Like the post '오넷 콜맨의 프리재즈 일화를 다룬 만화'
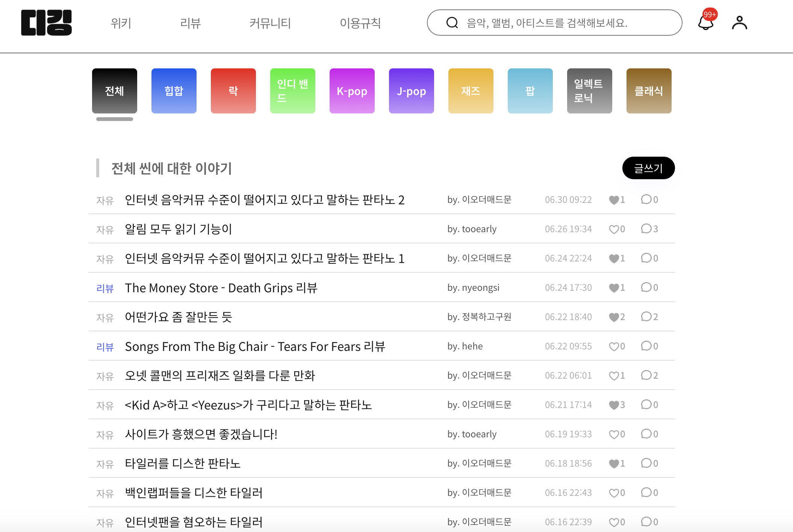This screenshot has height=532, width=793. (x=614, y=376)
